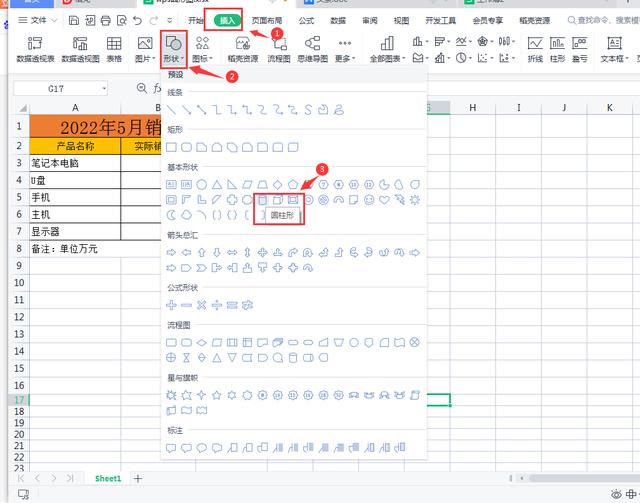Select the right arrow shape
Viewport: 640px width, 503px height.
pyautogui.click(x=171, y=253)
